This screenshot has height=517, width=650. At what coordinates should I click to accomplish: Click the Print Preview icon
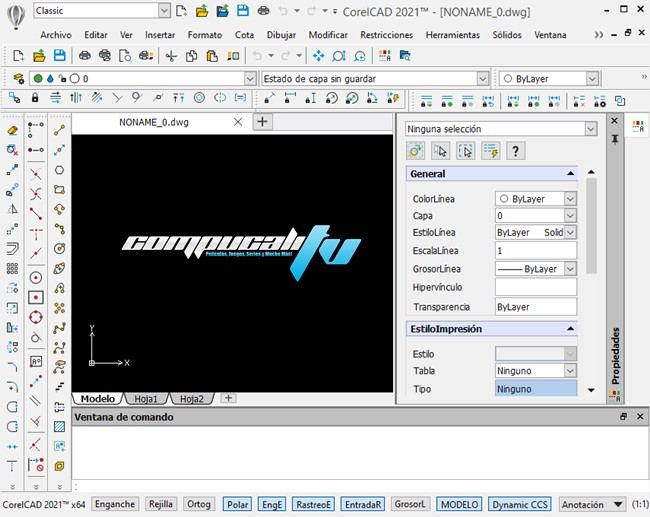coord(125,56)
